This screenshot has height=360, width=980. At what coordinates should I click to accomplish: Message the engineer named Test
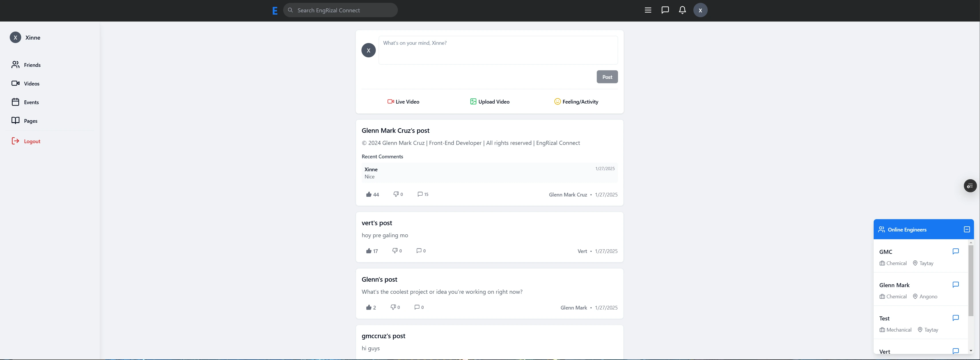[955, 318]
